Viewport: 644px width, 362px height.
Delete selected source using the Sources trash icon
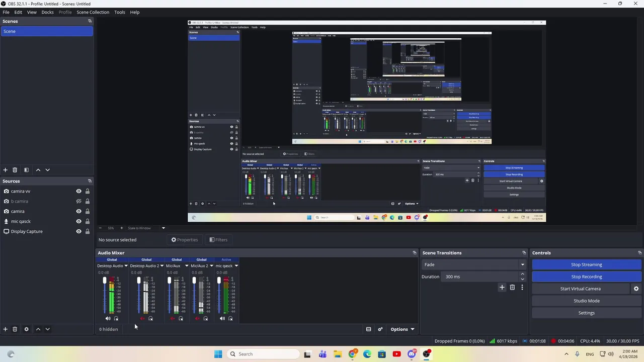(x=15, y=329)
